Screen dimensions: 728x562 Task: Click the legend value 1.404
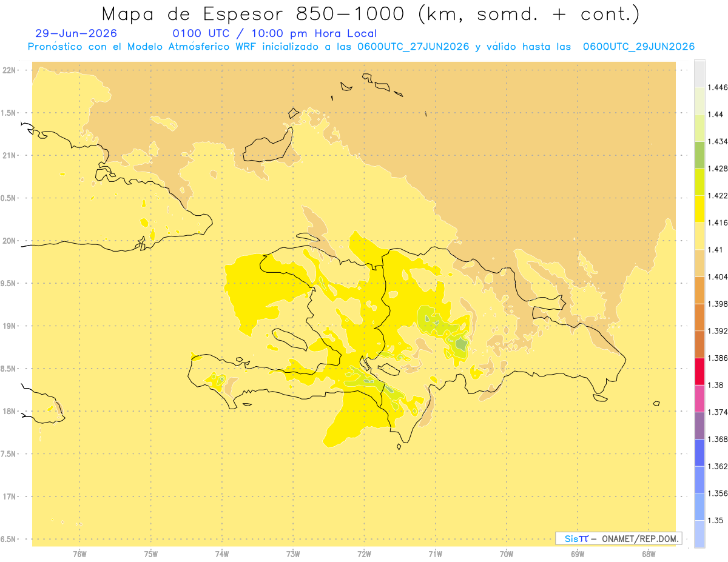click(x=718, y=276)
